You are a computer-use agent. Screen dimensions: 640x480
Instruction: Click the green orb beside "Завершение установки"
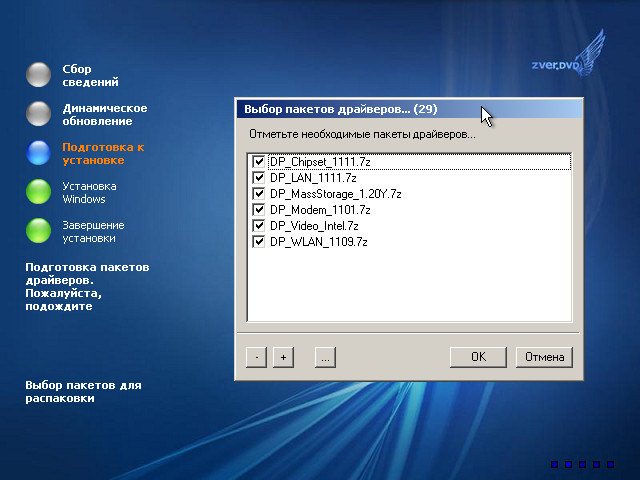(x=38, y=230)
